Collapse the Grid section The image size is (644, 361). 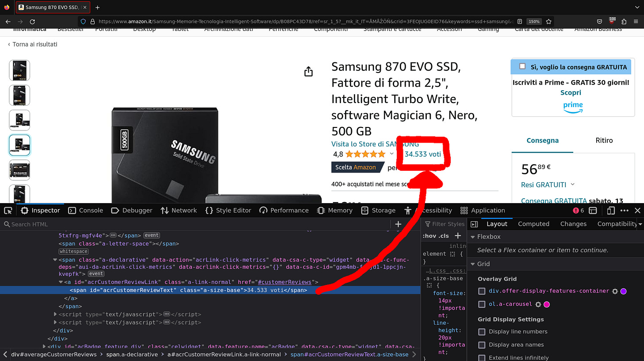pos(473,264)
